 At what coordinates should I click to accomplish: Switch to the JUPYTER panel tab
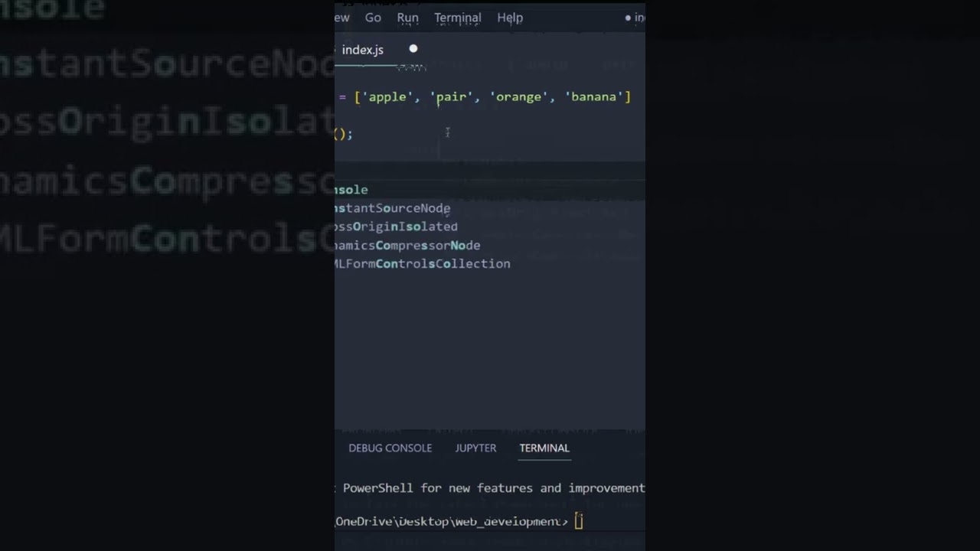click(475, 448)
